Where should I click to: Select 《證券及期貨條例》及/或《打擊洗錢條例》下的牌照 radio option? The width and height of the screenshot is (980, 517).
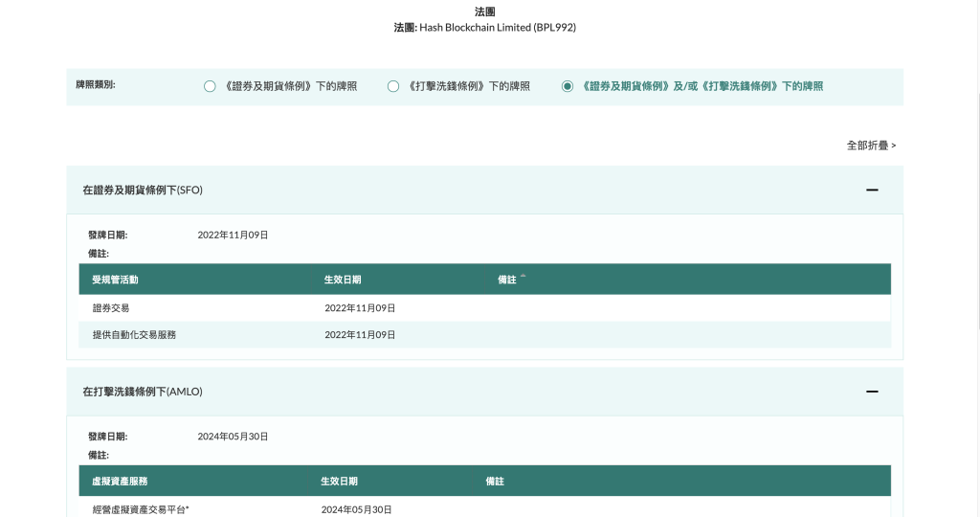[568, 86]
